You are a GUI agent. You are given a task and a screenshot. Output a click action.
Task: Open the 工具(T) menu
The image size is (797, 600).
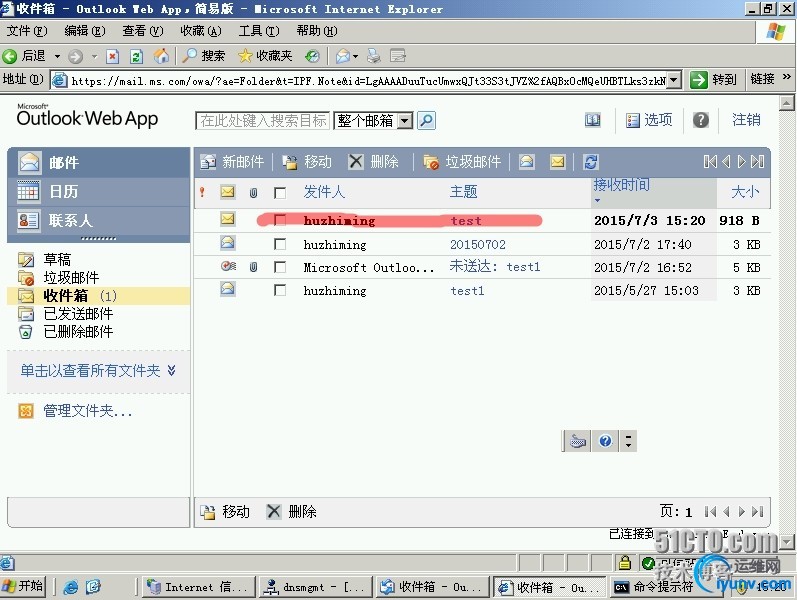point(259,31)
